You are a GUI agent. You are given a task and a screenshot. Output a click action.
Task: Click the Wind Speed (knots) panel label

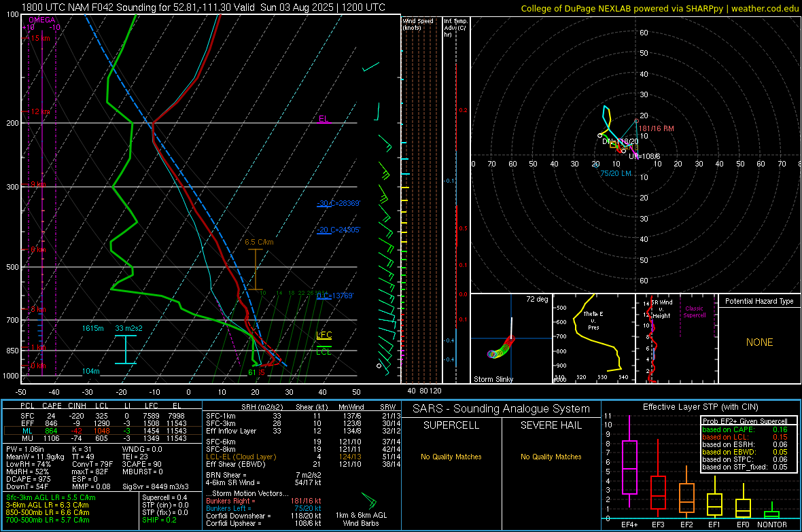pyautogui.click(x=418, y=24)
